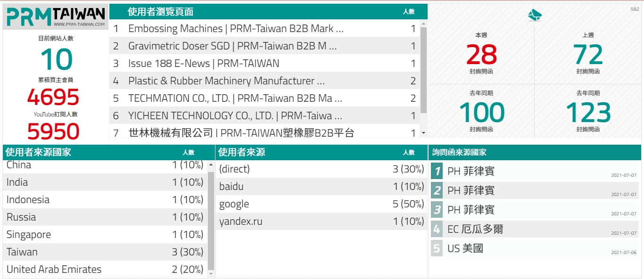Click the page list scrollbar up arrow
644x279 pixels.
pyautogui.click(x=423, y=23)
